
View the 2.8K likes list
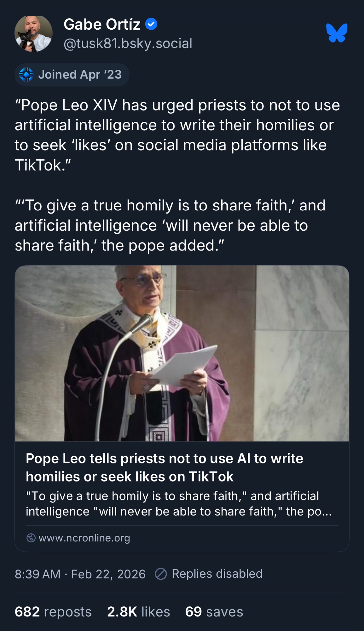click(138, 611)
